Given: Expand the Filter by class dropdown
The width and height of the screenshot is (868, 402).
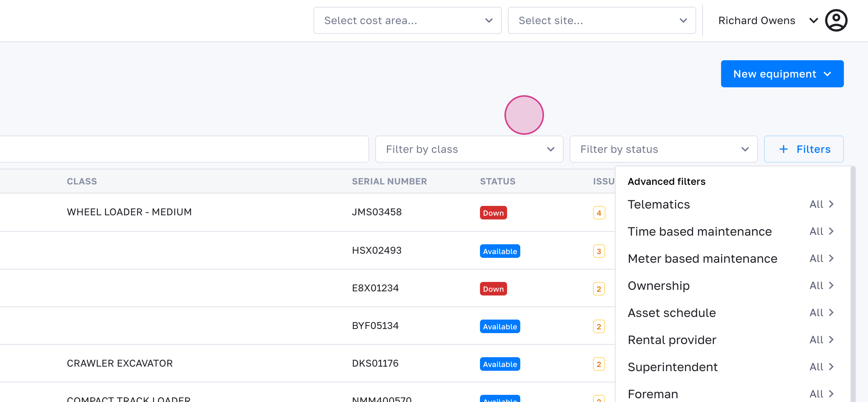Looking at the screenshot, I should (x=469, y=149).
